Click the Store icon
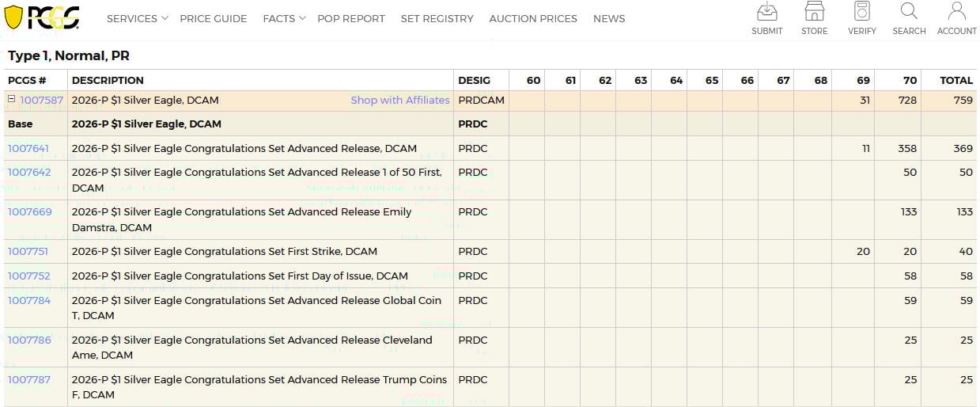This screenshot has width=980, height=407. click(x=814, y=12)
